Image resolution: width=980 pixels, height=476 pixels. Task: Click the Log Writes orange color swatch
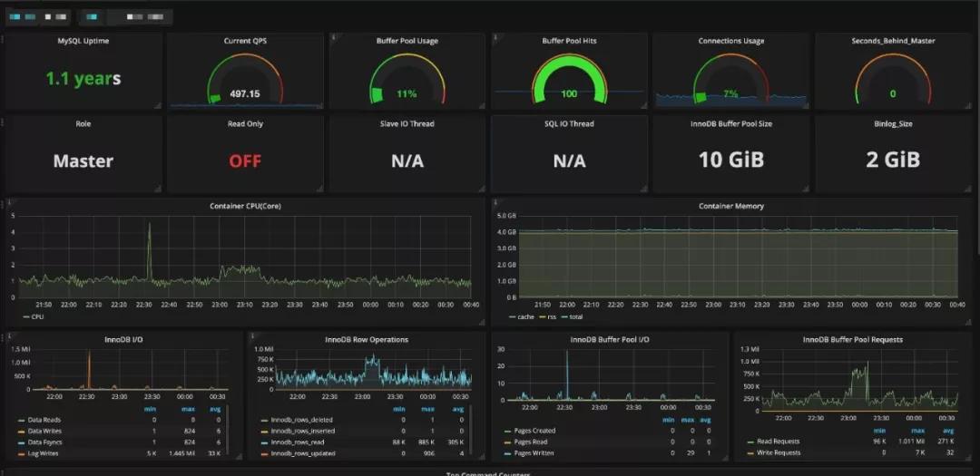pyautogui.click(x=22, y=453)
